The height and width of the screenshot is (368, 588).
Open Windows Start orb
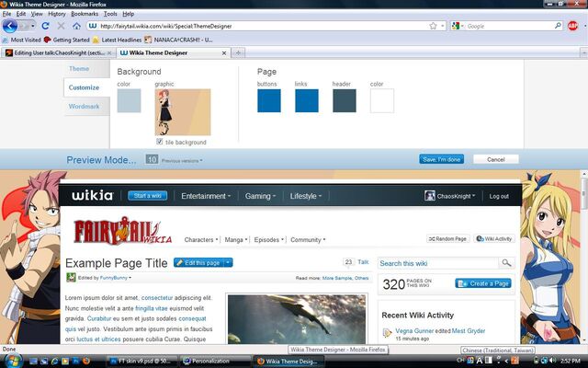[x=14, y=361]
